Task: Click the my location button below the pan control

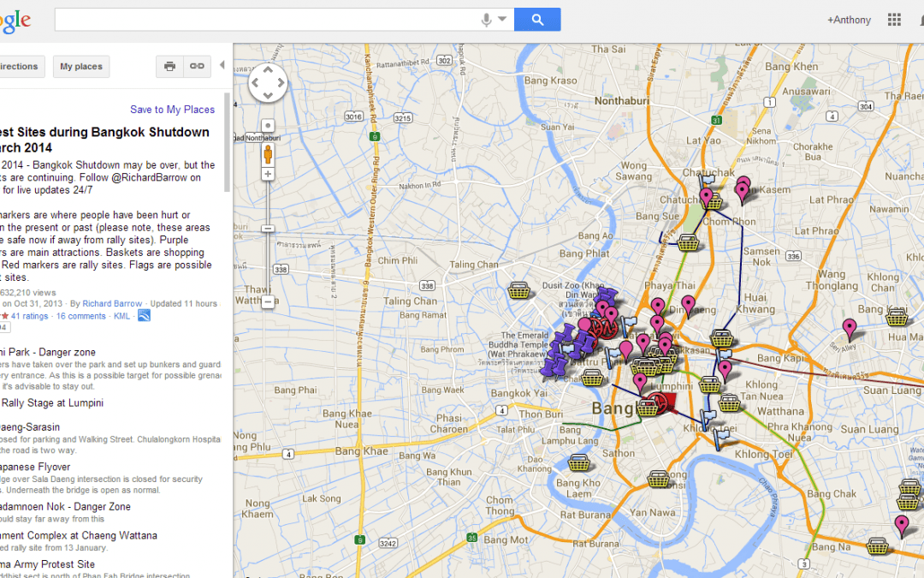Action: pos(268,126)
